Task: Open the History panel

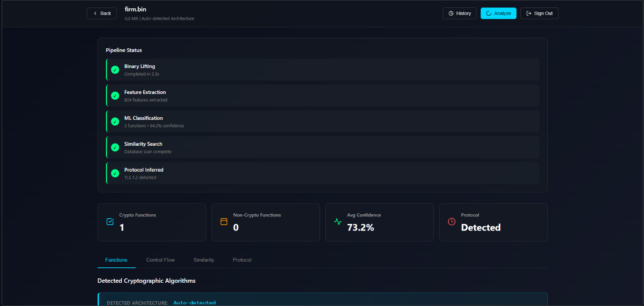Action: (x=459, y=13)
